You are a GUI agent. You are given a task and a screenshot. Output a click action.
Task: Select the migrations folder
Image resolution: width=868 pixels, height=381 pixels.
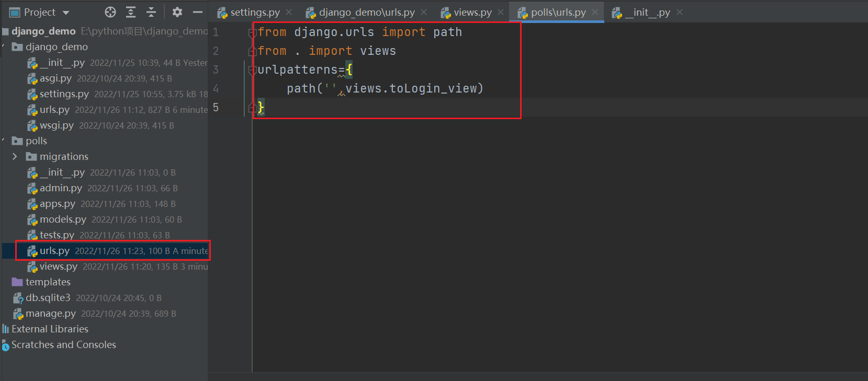pos(64,157)
